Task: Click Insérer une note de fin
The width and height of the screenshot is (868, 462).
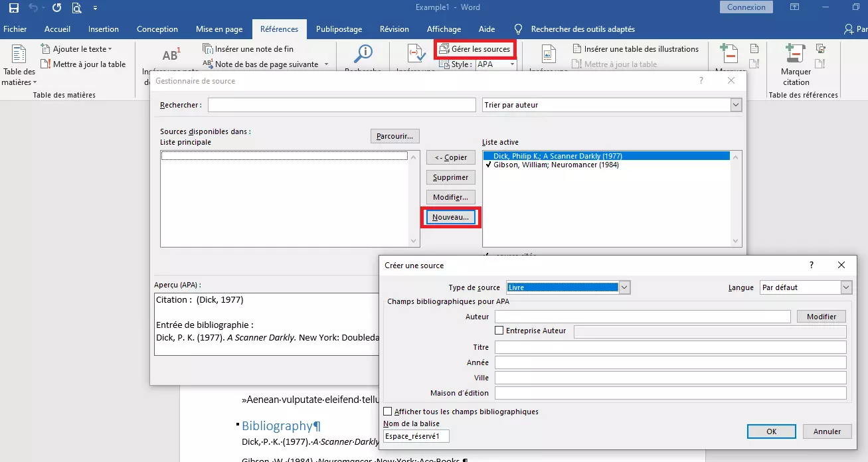Action: click(248, 49)
